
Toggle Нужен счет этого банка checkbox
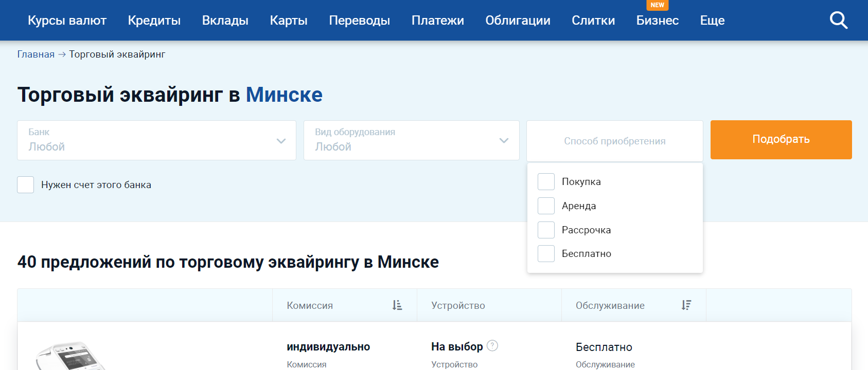(x=26, y=185)
